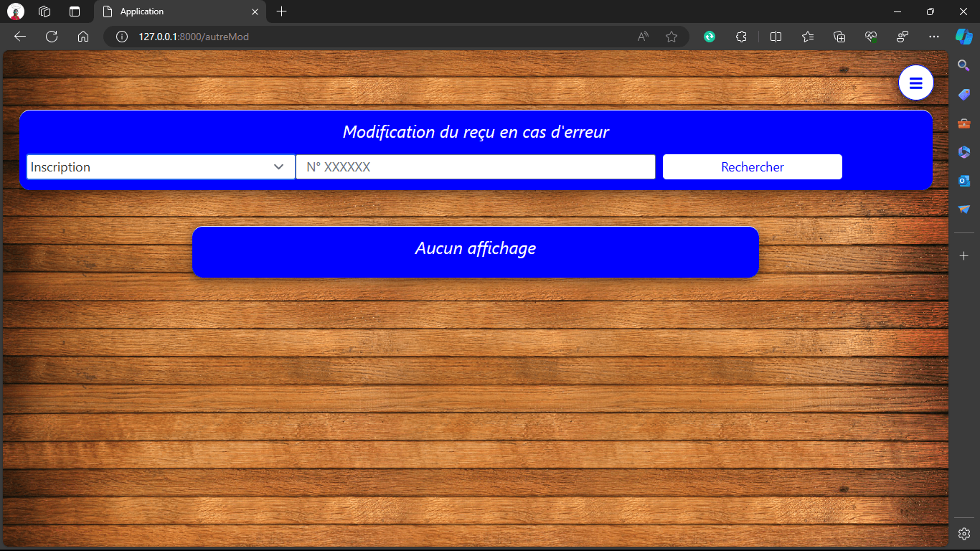Open the Favorites list
The height and width of the screenshot is (551, 980).
pos(808,37)
